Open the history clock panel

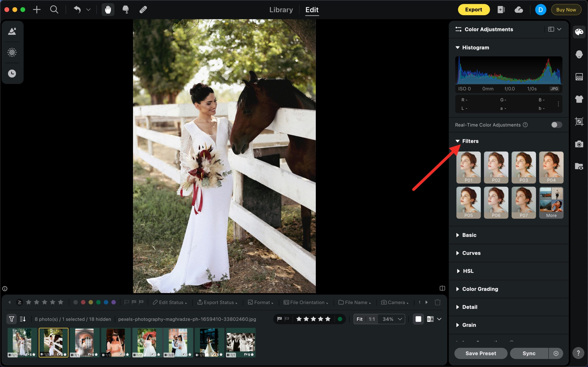[12, 73]
